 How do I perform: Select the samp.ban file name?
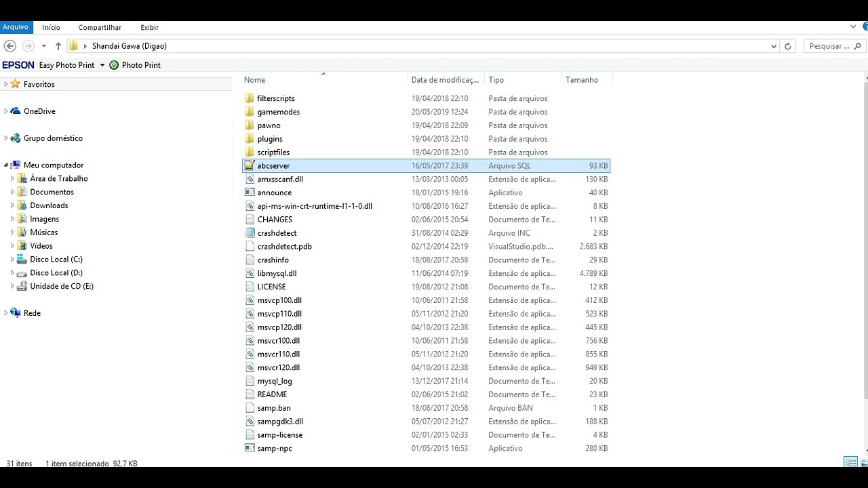274,408
